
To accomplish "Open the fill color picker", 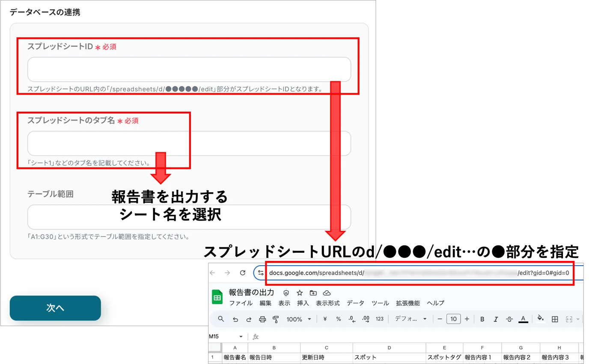I will [541, 319].
